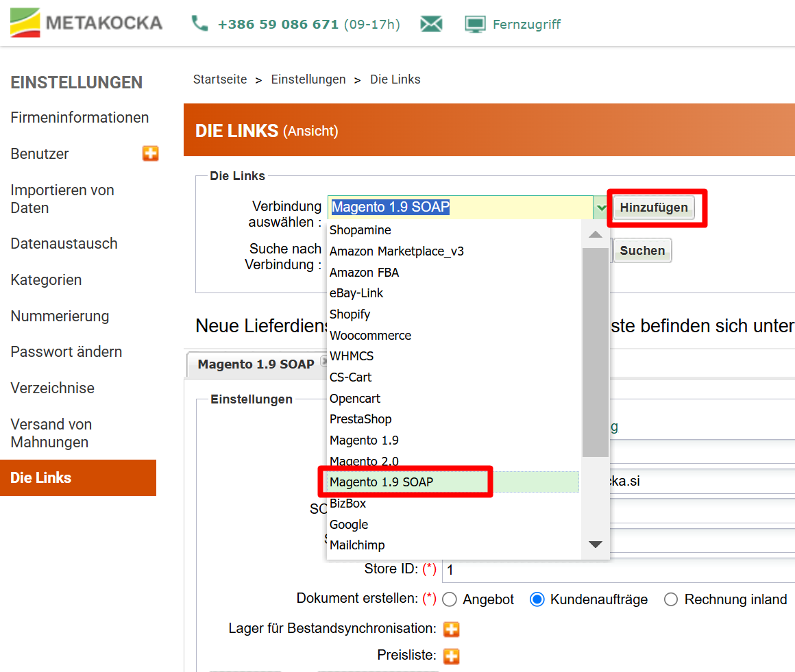
Task: Open Nummerierung in sidebar
Action: click(60, 316)
